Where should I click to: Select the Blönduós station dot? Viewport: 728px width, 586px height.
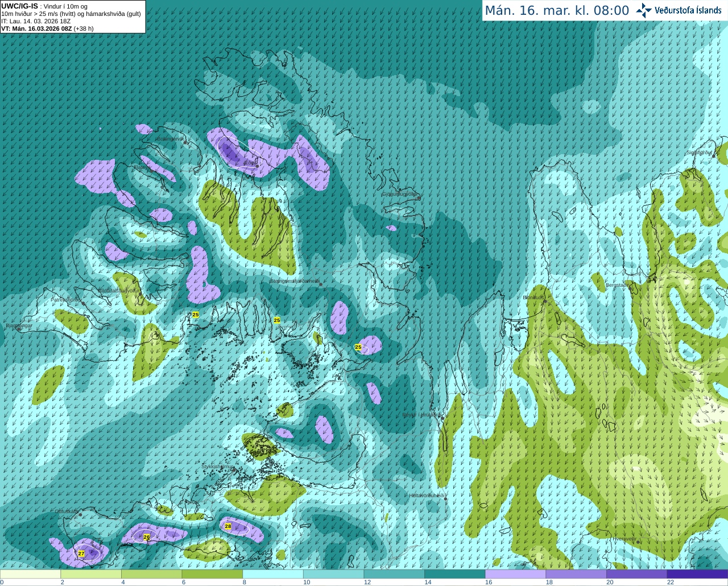(545, 302)
